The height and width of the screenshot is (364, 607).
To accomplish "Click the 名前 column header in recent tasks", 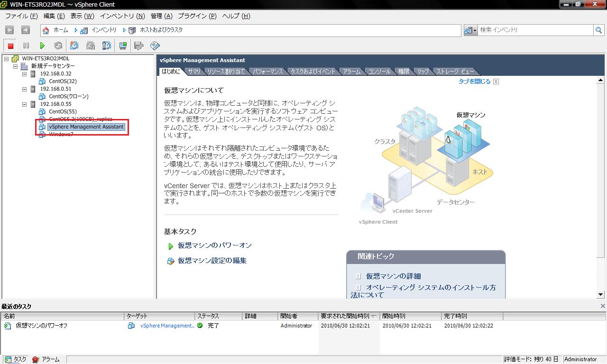I will point(63,316).
